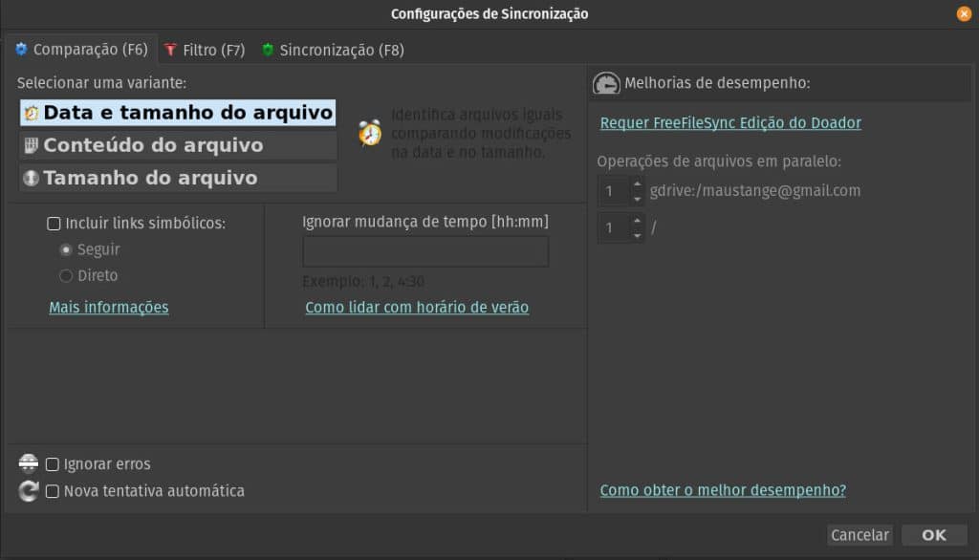Click Como lidar com horário de verão link

[x=417, y=308]
